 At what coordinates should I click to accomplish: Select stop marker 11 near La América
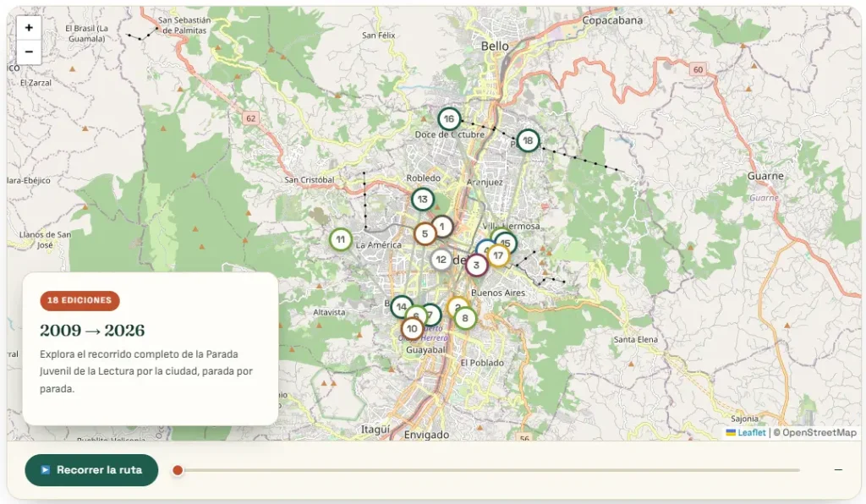coord(341,239)
